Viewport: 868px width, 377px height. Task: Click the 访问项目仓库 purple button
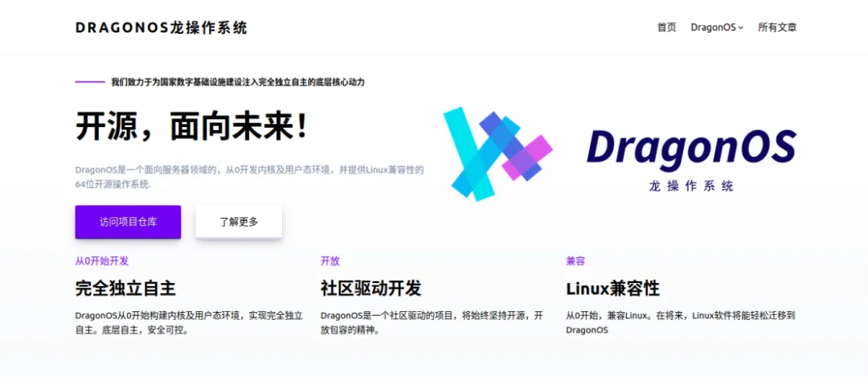[128, 222]
